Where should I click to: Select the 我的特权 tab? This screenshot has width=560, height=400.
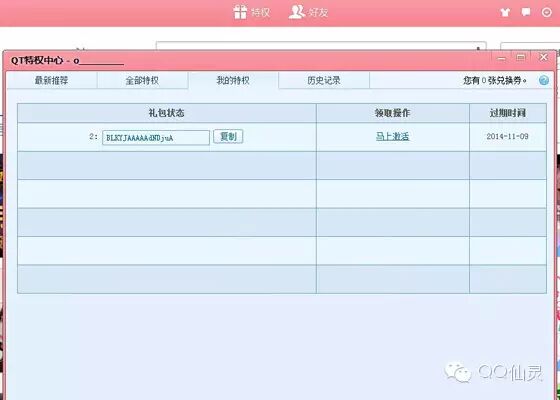pos(233,80)
